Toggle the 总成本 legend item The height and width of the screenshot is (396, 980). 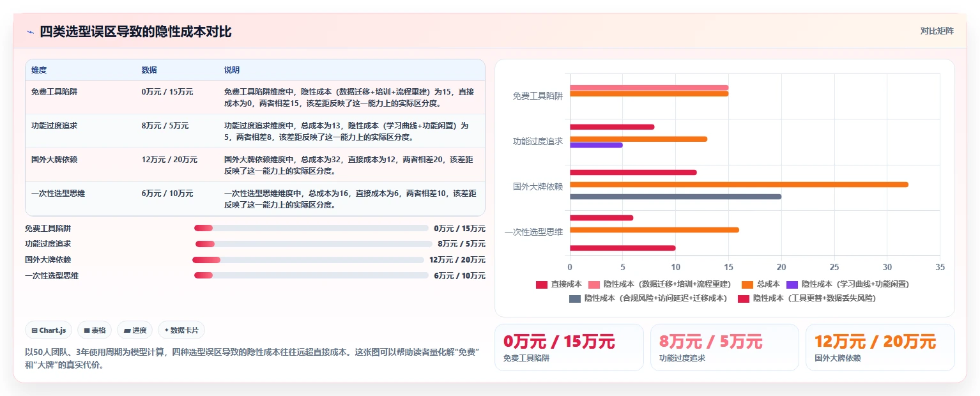pyautogui.click(x=760, y=284)
